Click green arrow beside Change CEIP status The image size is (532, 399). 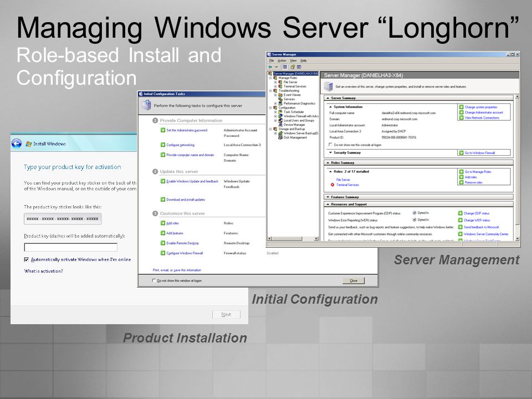460,213
